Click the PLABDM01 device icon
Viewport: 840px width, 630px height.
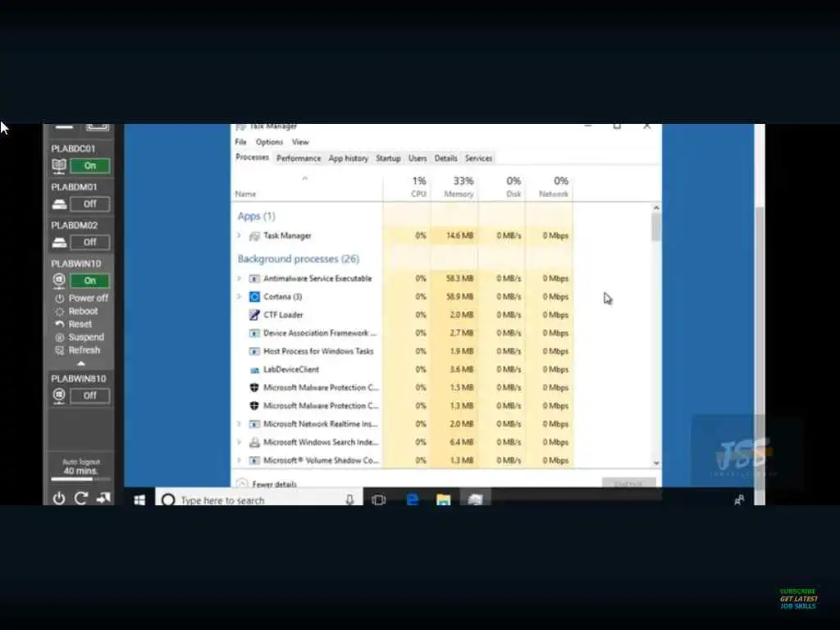pyautogui.click(x=59, y=204)
